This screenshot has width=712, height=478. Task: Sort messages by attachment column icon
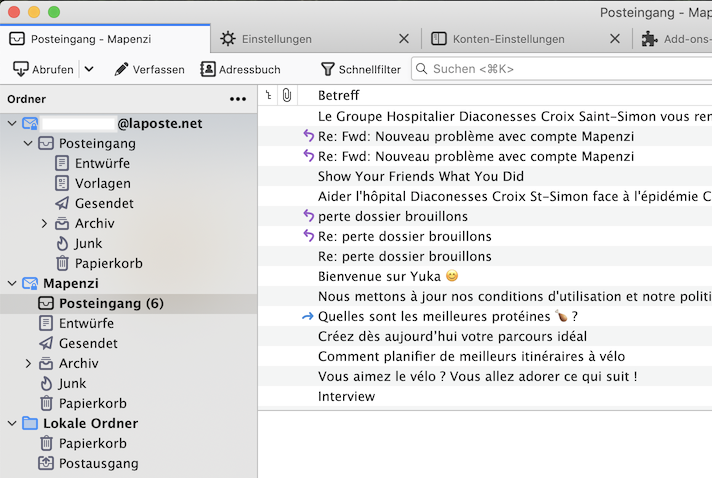[286, 95]
